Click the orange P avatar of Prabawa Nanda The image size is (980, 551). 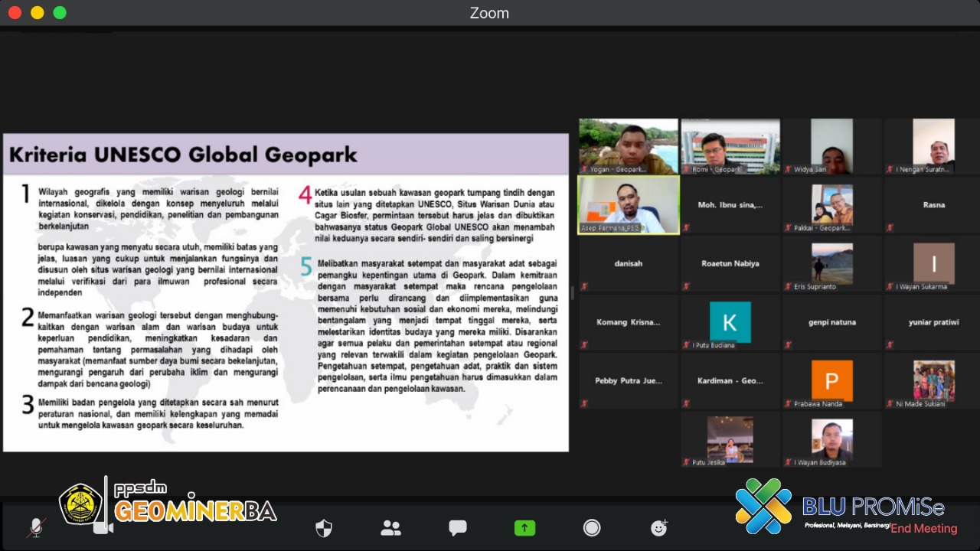coord(832,380)
